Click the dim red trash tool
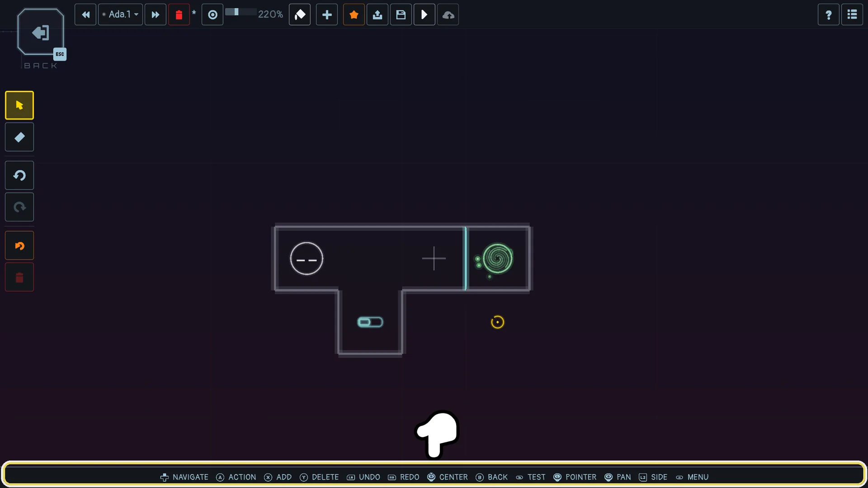Image resolution: width=868 pixels, height=488 pixels. pyautogui.click(x=19, y=277)
